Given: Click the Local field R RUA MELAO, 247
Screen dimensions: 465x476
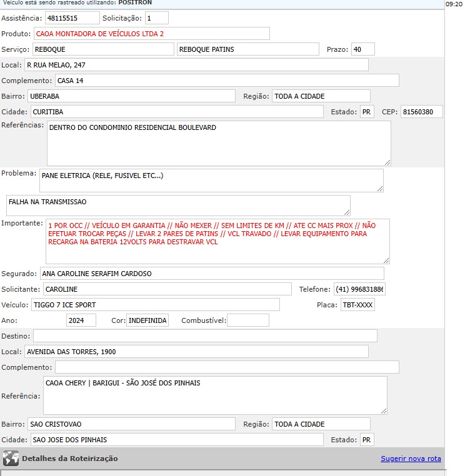Looking at the screenshot, I should pos(196,65).
